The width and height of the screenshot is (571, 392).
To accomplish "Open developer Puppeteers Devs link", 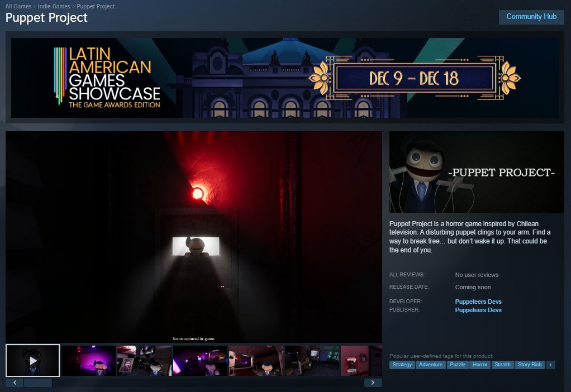I will [478, 302].
